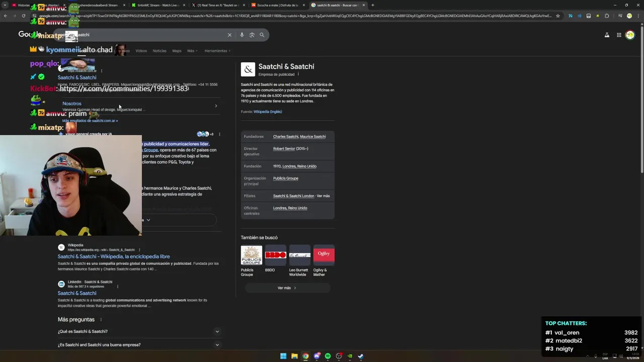
Task: Open the taskbar clock and date
Action: 632,356
